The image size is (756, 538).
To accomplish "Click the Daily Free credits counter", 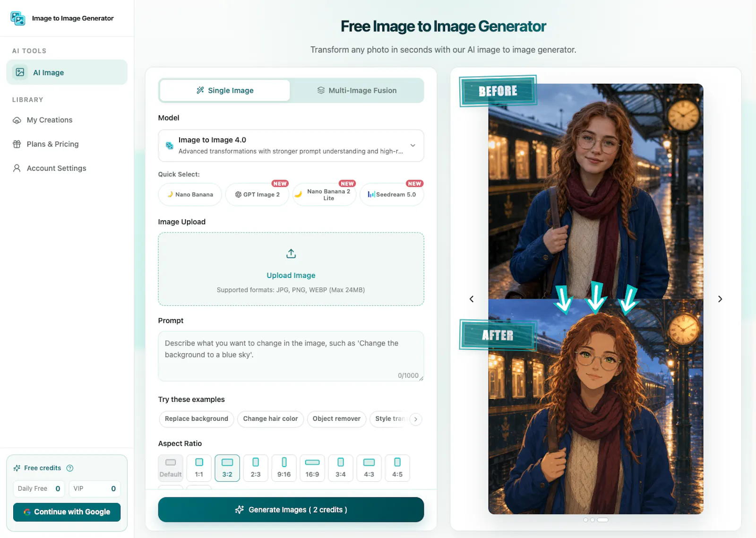I will point(39,489).
